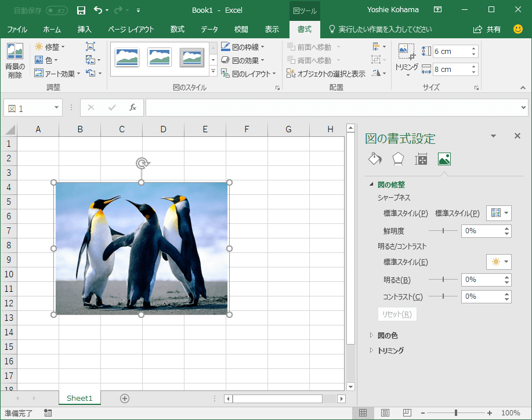This screenshot has width=532, height=420.
Task: Open Picture Layout (図のレイアウト) menu
Action: coord(248,74)
